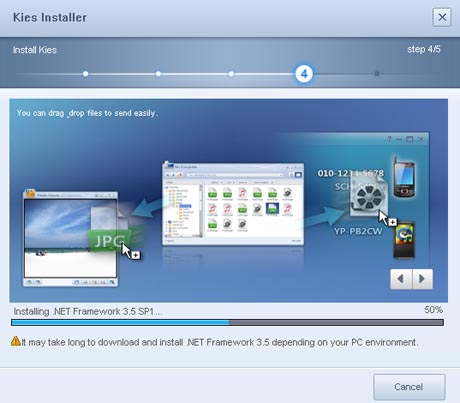
Task: Click the first step dot in progress line
Action: 86,74
